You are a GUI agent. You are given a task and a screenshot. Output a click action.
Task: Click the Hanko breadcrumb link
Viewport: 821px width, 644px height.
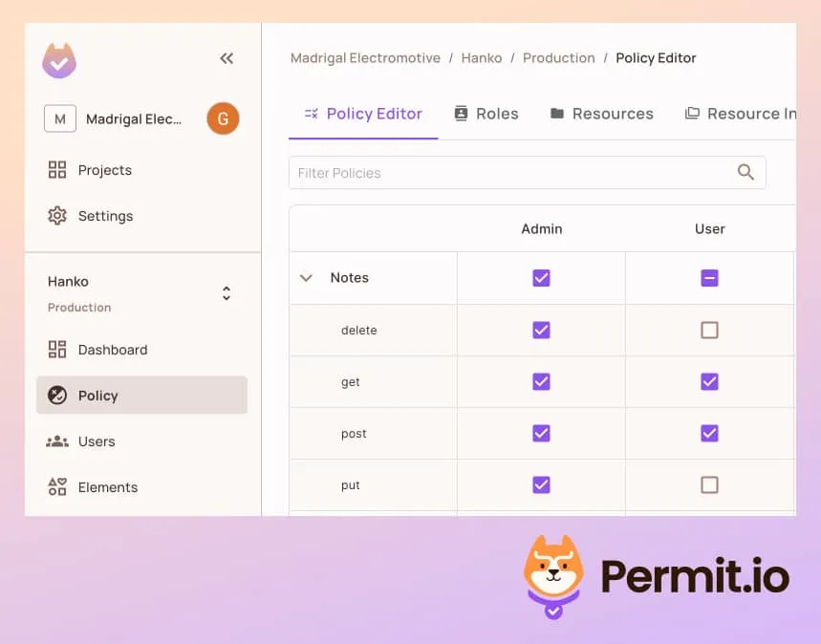[x=482, y=57]
